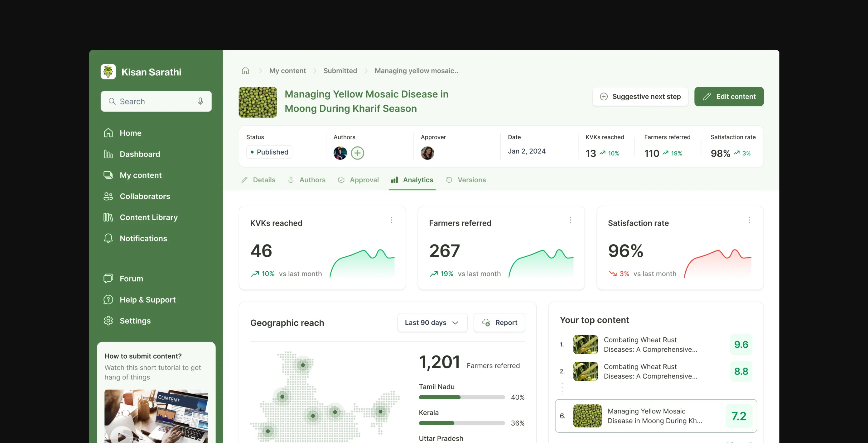Image resolution: width=868 pixels, height=443 pixels.
Task: Click the Managing yellow mosaic.. breadcrumb
Action: tap(416, 71)
